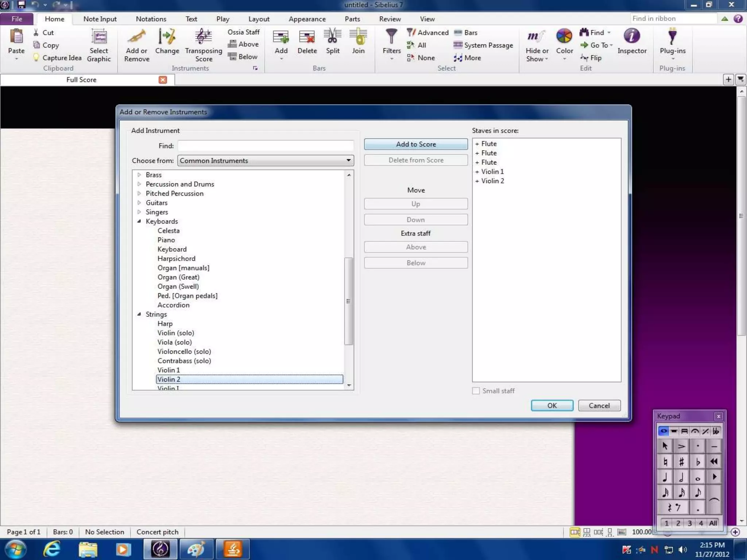Click the Add to Score button
Screen dimensions: 747x560
pyautogui.click(x=415, y=144)
